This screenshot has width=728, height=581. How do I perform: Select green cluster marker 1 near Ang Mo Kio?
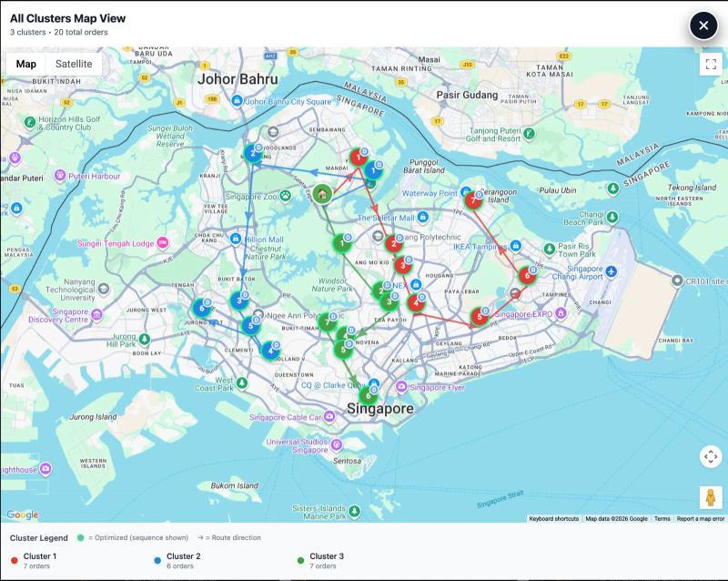coord(342,242)
